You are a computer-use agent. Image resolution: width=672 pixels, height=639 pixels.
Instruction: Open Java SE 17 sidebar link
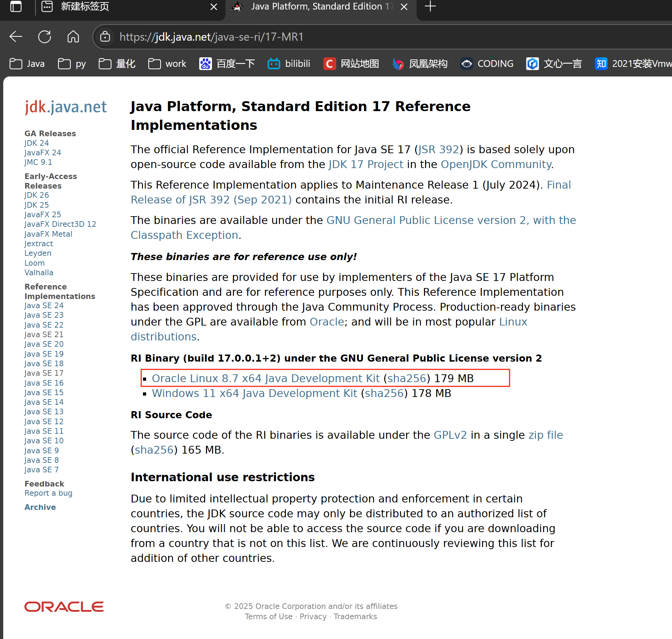[44, 373]
